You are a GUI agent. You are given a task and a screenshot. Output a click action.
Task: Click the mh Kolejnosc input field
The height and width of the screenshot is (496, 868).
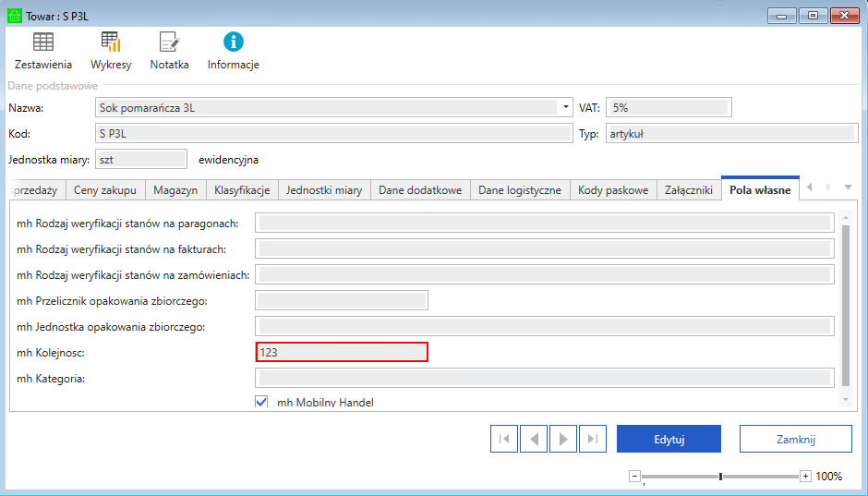point(342,352)
